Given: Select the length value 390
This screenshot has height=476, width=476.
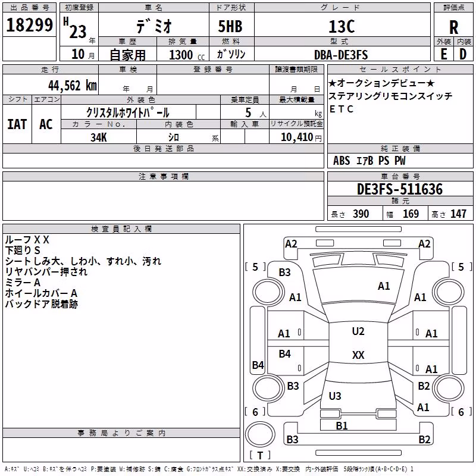Looking at the screenshot, I should pyautogui.click(x=361, y=214).
